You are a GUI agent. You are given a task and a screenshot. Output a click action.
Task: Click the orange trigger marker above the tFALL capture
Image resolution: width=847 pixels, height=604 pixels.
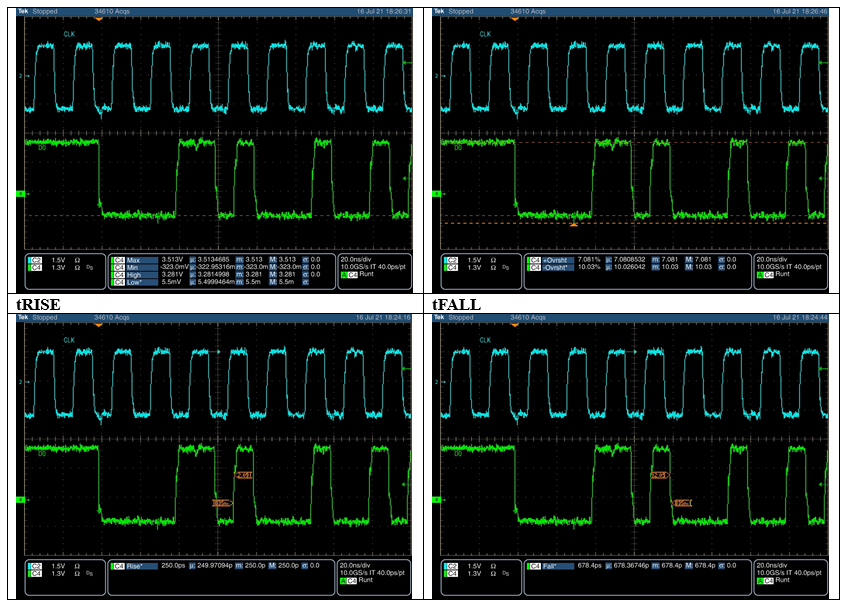point(514,325)
